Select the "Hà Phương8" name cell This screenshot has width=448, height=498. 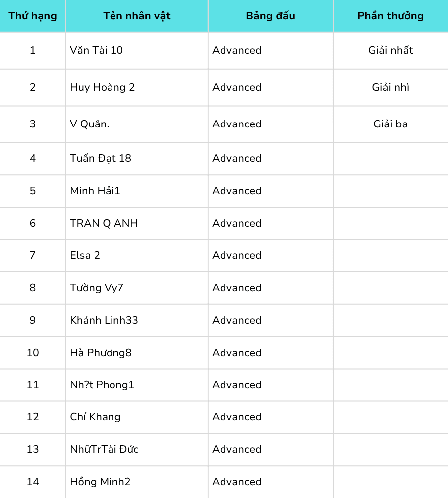point(101,353)
